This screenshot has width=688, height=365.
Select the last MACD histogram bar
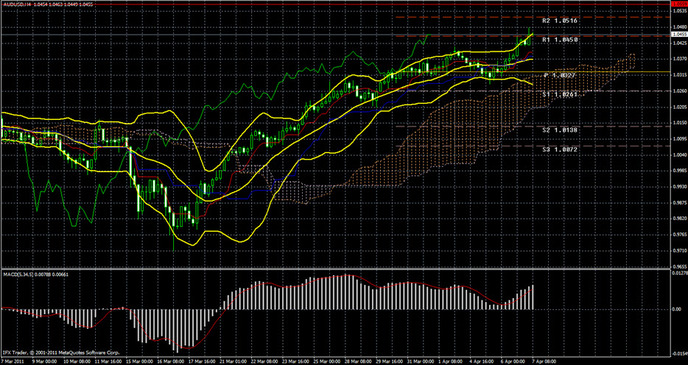533,297
